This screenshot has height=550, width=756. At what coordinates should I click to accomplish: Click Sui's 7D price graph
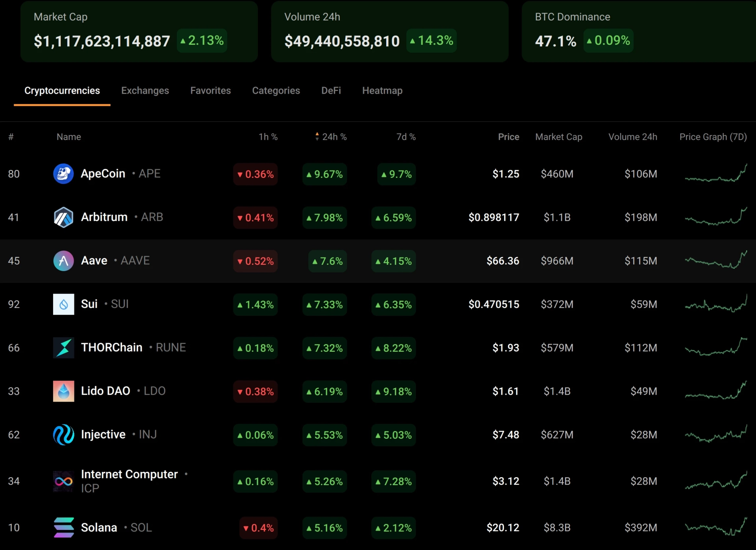716,304
